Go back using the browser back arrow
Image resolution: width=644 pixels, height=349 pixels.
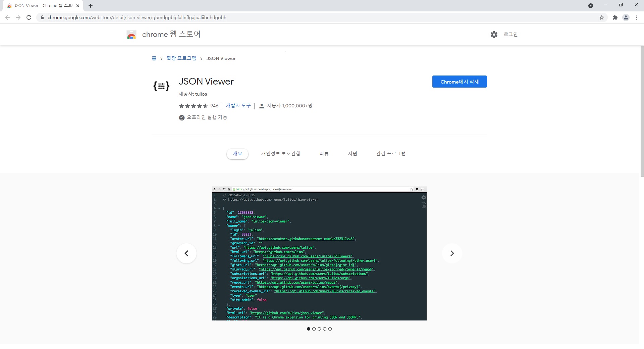click(7, 17)
